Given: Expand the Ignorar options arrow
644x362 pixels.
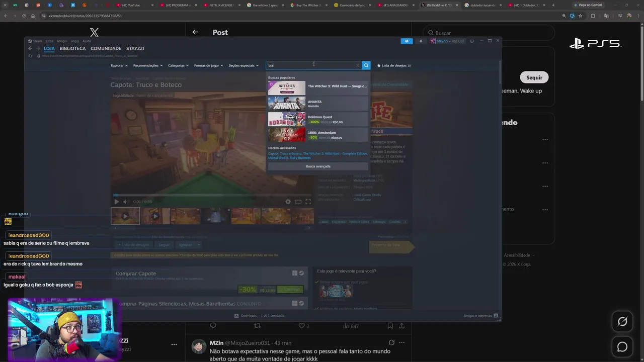Looking at the screenshot, I should (199, 245).
